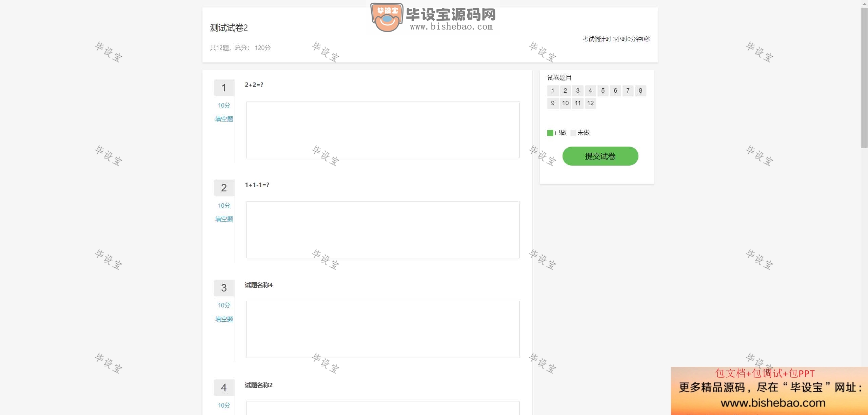Click 填空题 label under question 3

pos(224,319)
